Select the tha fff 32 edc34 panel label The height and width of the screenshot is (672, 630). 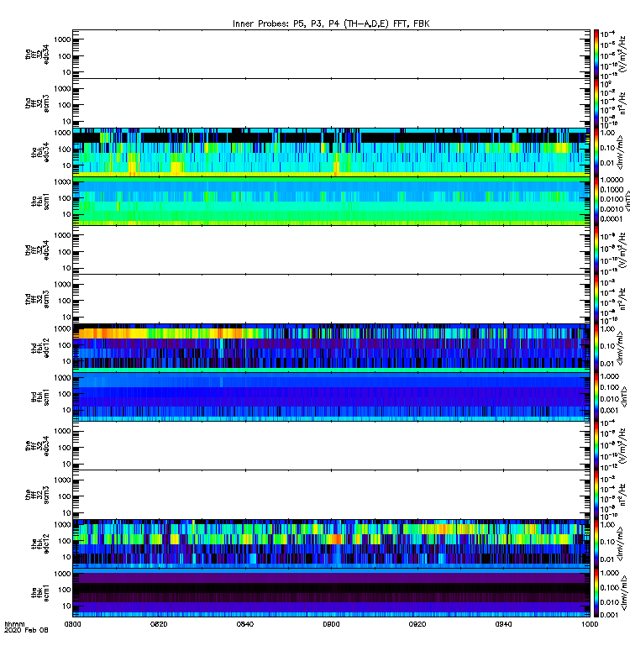[x=37, y=55]
